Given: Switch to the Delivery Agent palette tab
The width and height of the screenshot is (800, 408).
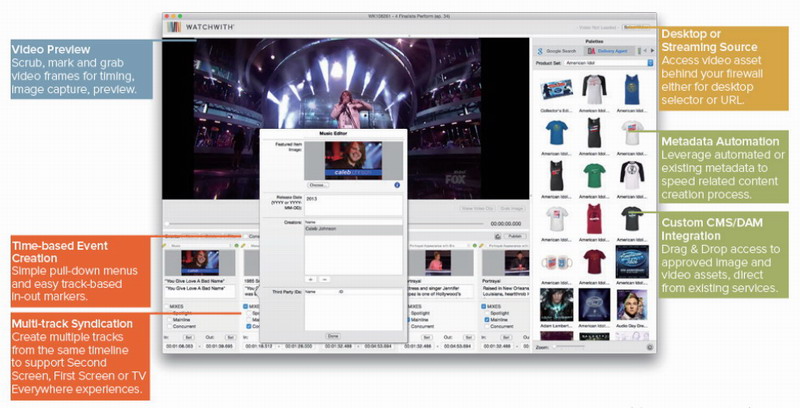Looking at the screenshot, I should pos(608,51).
